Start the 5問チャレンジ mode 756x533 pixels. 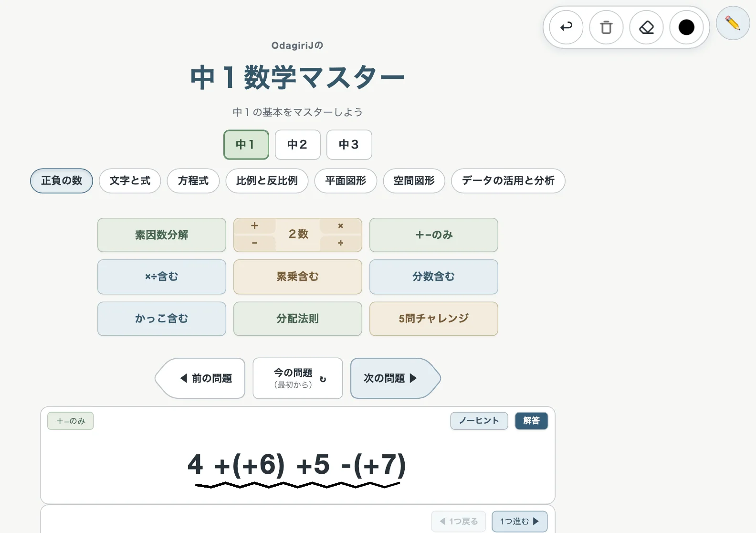tap(434, 319)
